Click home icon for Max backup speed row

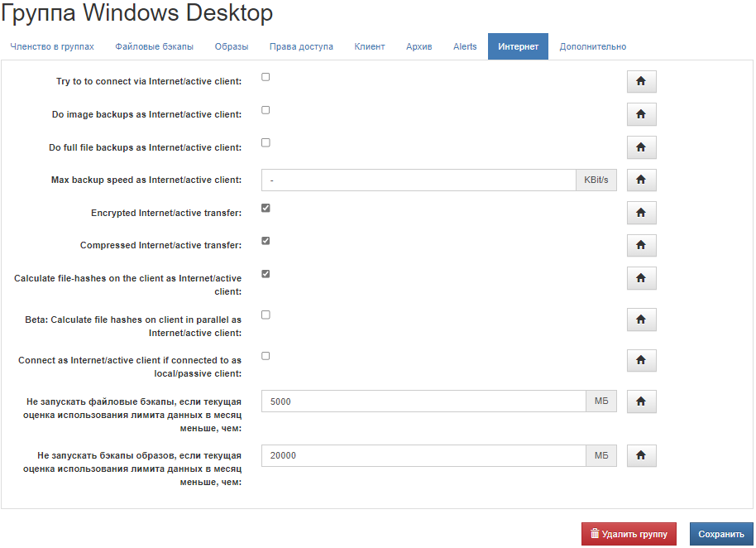(x=641, y=180)
